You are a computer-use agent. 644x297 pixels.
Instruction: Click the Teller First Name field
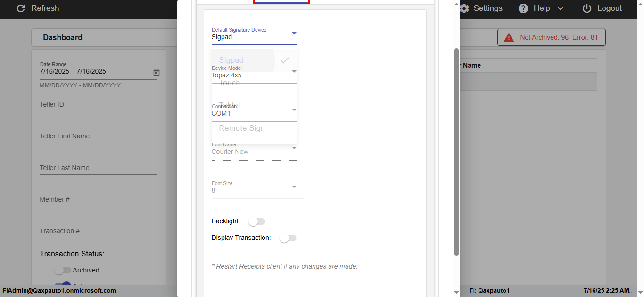pyautogui.click(x=99, y=136)
